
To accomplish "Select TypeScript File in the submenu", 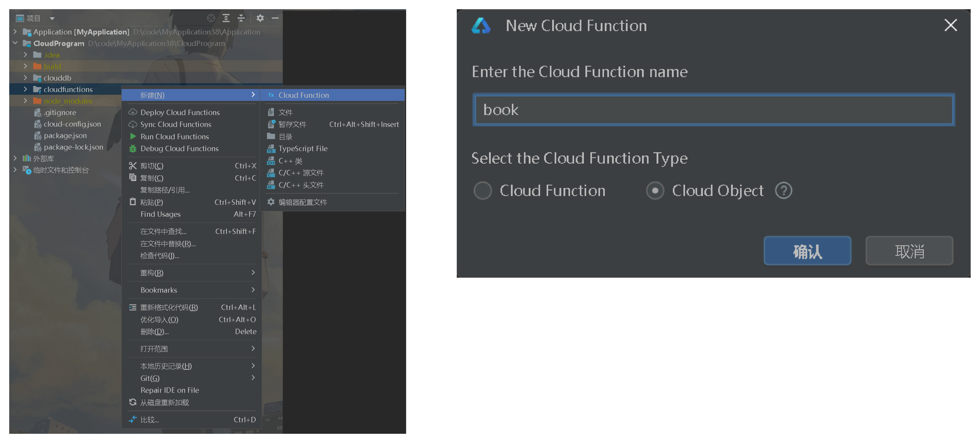I will coord(303,148).
